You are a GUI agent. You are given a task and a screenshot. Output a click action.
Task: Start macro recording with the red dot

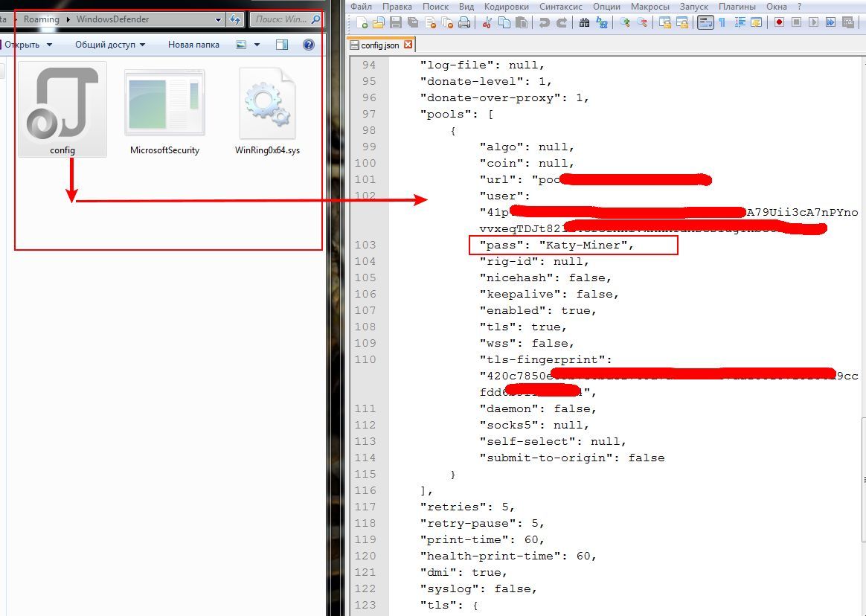(x=779, y=22)
